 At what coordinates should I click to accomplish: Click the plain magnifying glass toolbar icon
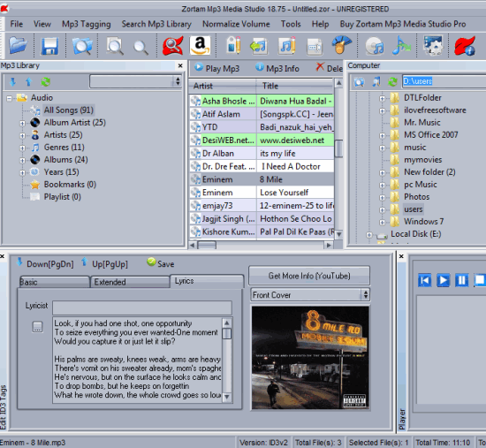pos(140,47)
